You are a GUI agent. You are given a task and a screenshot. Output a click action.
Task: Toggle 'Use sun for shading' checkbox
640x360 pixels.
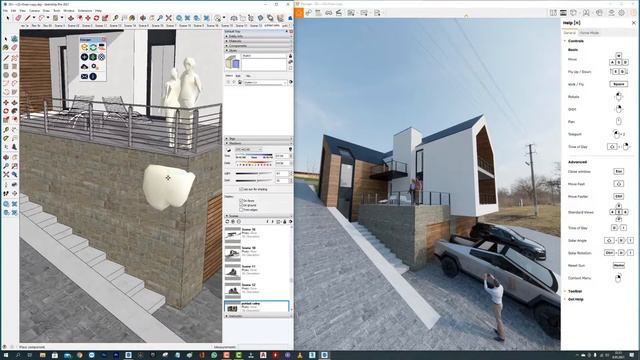241,189
